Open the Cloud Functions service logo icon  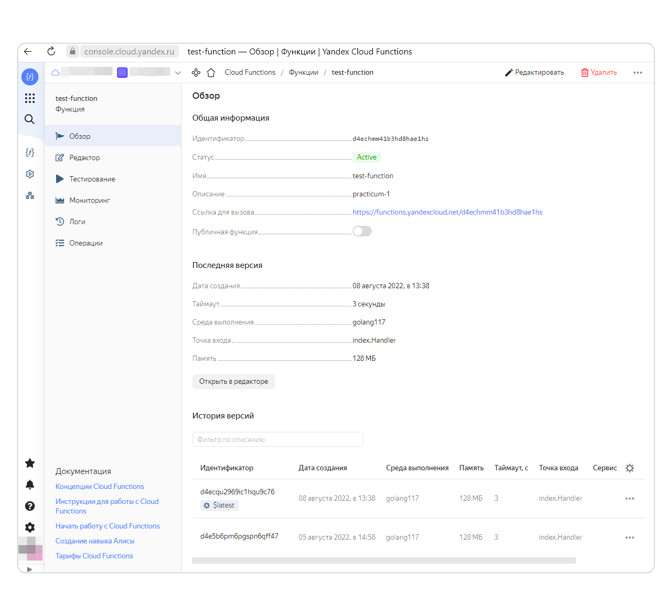pyautogui.click(x=30, y=77)
